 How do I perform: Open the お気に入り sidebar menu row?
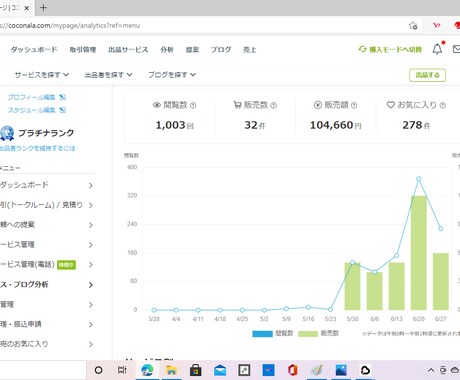tap(47, 344)
